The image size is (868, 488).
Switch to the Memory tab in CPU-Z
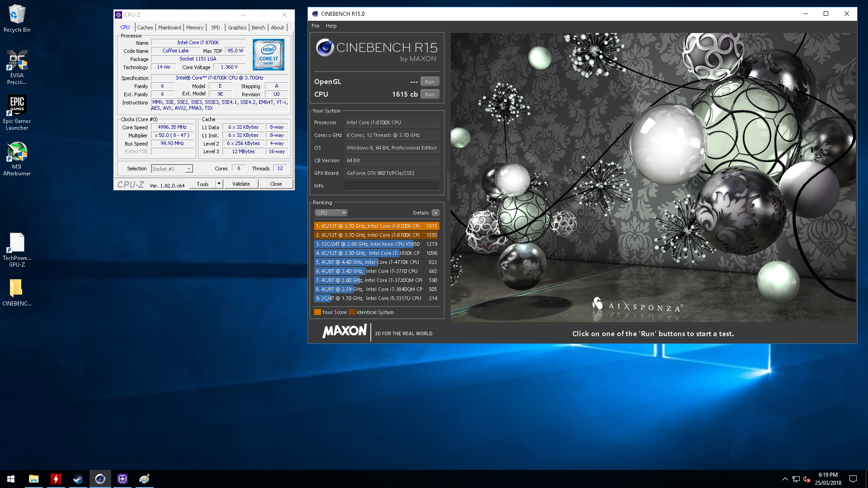coord(195,28)
